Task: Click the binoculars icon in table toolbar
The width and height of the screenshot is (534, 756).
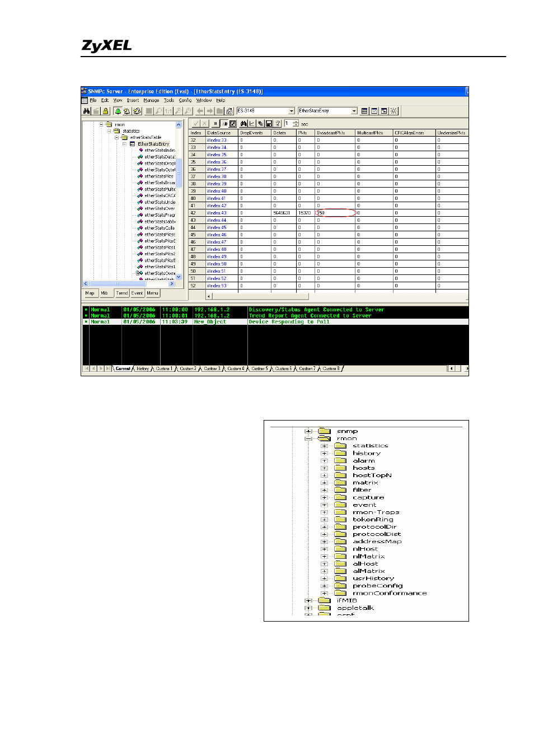Action: (243, 124)
